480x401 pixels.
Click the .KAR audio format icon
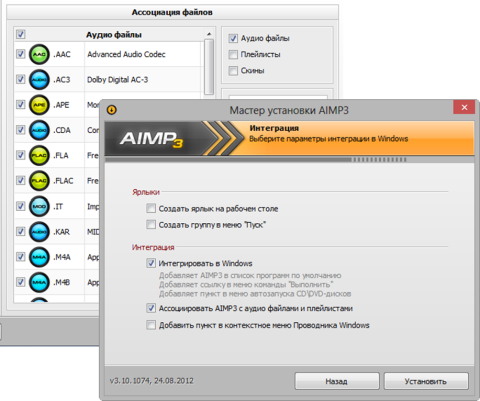click(39, 232)
